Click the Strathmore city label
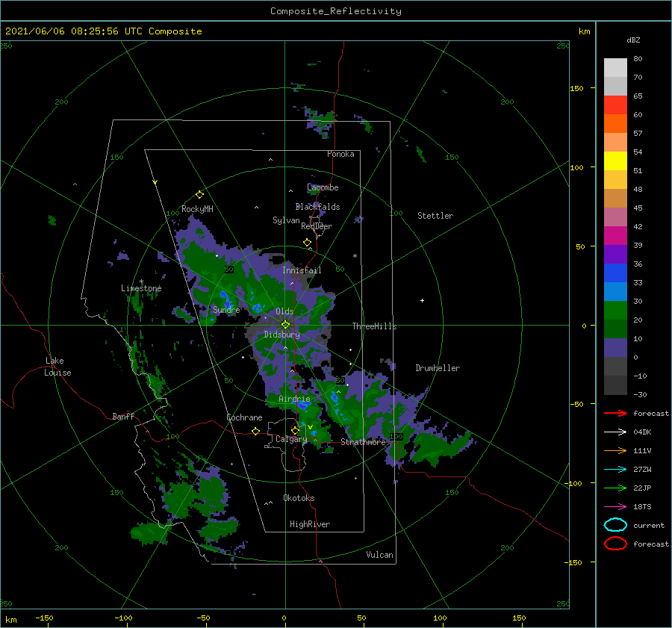 [x=364, y=442]
